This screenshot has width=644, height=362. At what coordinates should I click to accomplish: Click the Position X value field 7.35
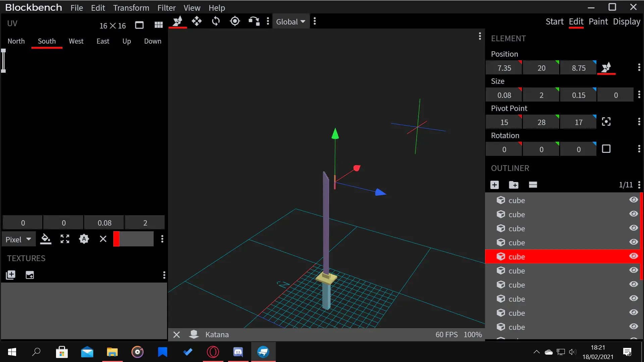(x=504, y=68)
